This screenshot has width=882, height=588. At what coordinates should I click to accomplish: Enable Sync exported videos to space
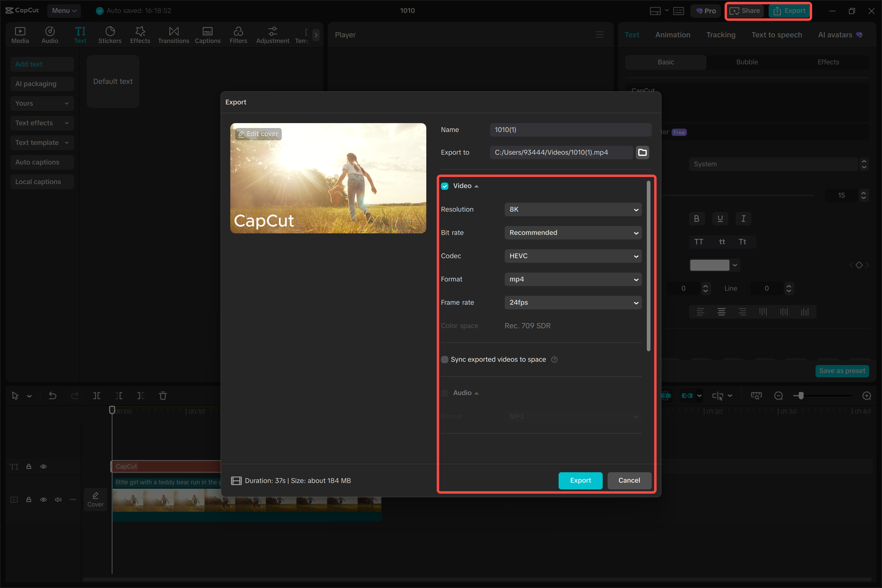coord(445,359)
